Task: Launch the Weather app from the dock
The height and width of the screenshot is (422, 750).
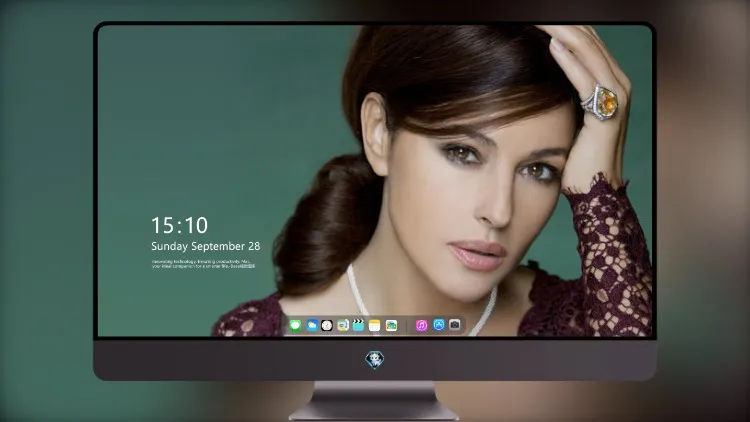Action: coord(312,326)
